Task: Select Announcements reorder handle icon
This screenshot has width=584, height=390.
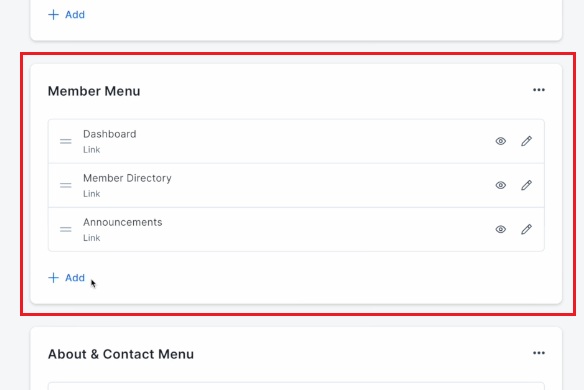Action: [x=66, y=229]
